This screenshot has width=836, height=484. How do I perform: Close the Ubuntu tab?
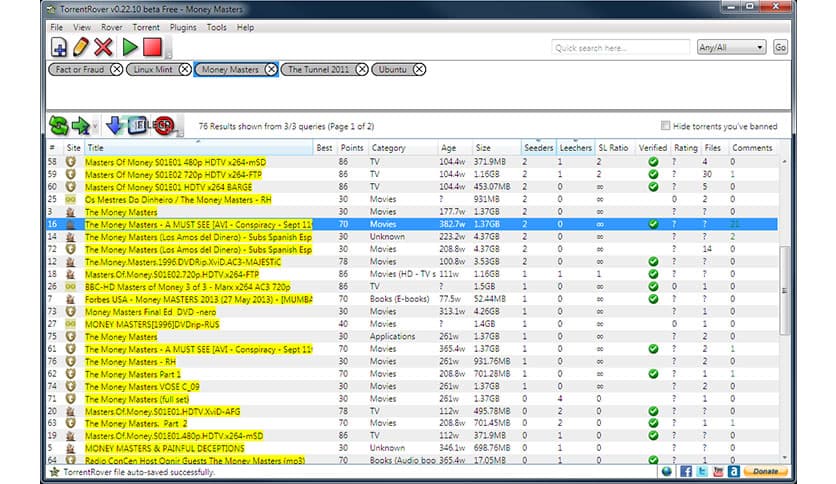click(x=419, y=69)
